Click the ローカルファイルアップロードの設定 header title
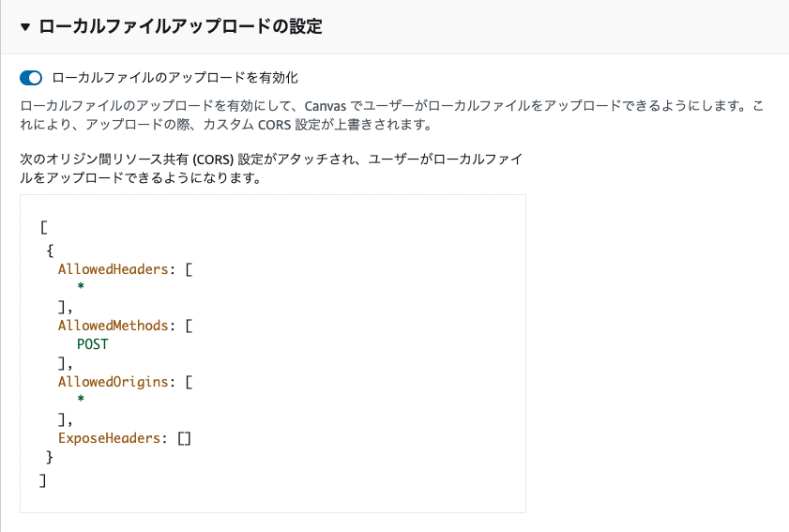Viewport: 789px width, 532px height. (180, 27)
